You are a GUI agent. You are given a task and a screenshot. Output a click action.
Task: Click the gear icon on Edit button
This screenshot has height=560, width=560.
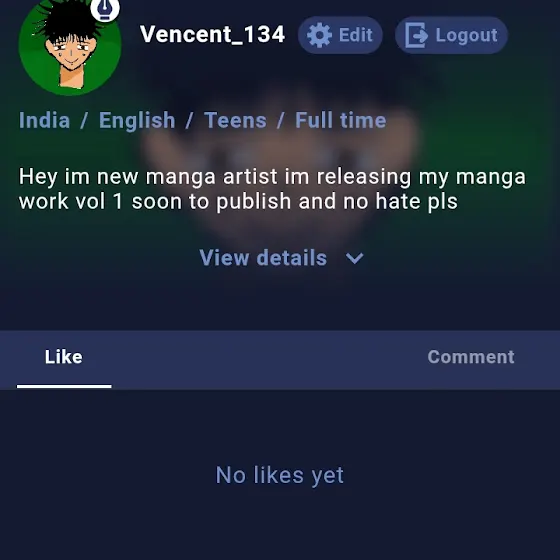click(319, 35)
